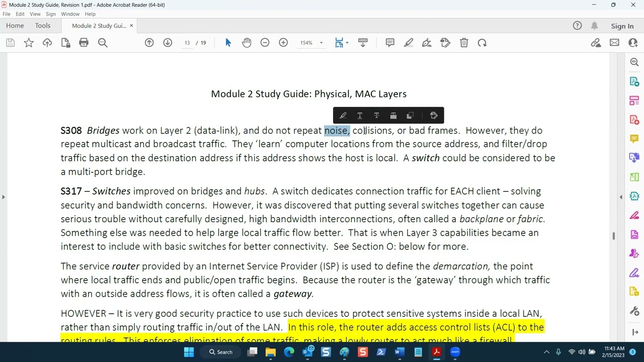
Task: Open the protect file lock icon
Action: [x=65, y=43]
